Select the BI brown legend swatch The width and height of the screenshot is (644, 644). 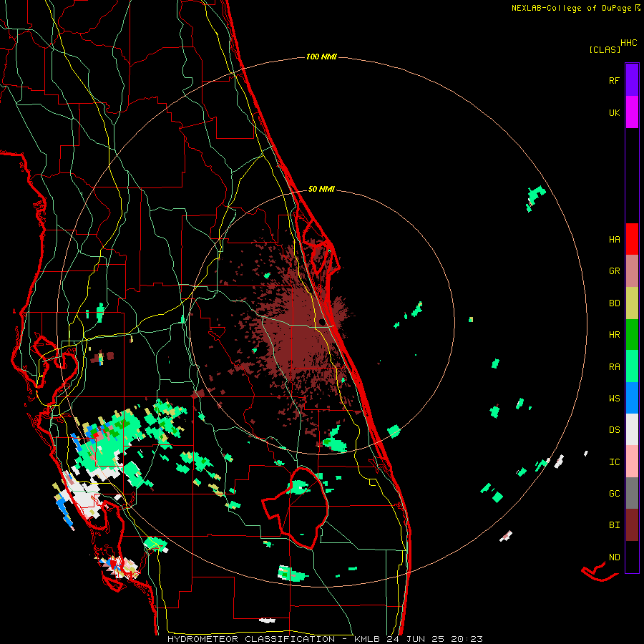[x=632, y=525]
